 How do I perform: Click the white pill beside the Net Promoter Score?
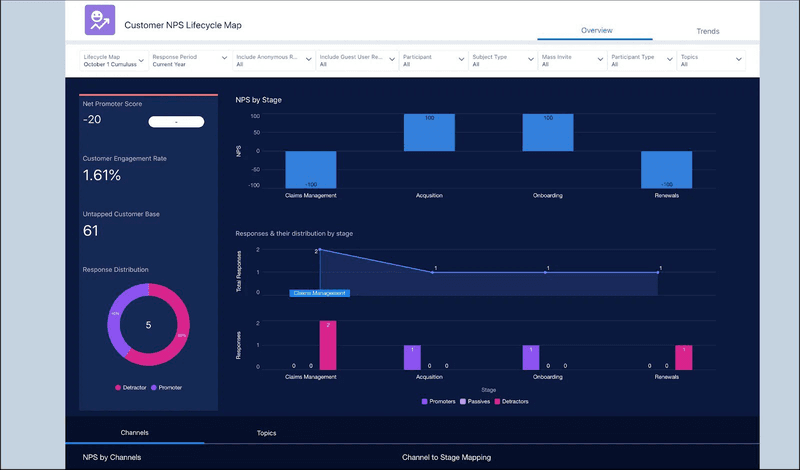[x=176, y=122]
